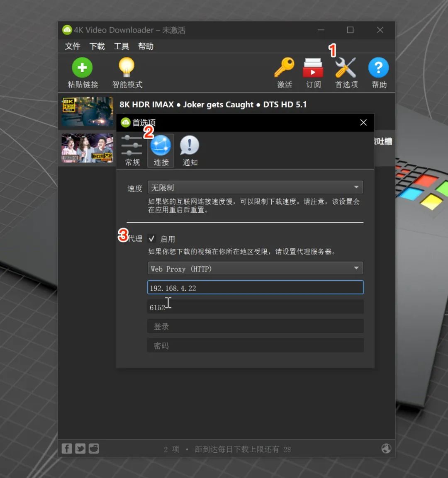Open the Tools (工具) menu
The width and height of the screenshot is (448, 478).
pyautogui.click(x=122, y=46)
